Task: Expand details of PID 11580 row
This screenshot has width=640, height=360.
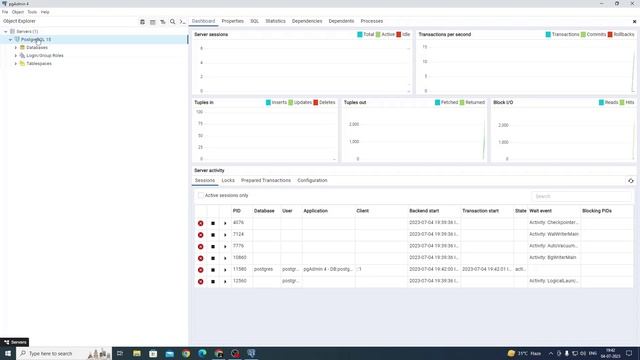Action: tap(225, 270)
